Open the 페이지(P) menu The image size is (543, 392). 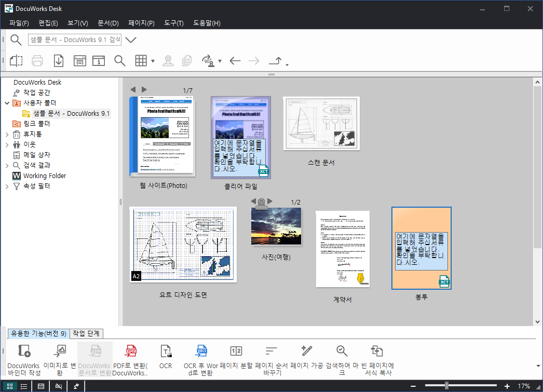click(141, 23)
